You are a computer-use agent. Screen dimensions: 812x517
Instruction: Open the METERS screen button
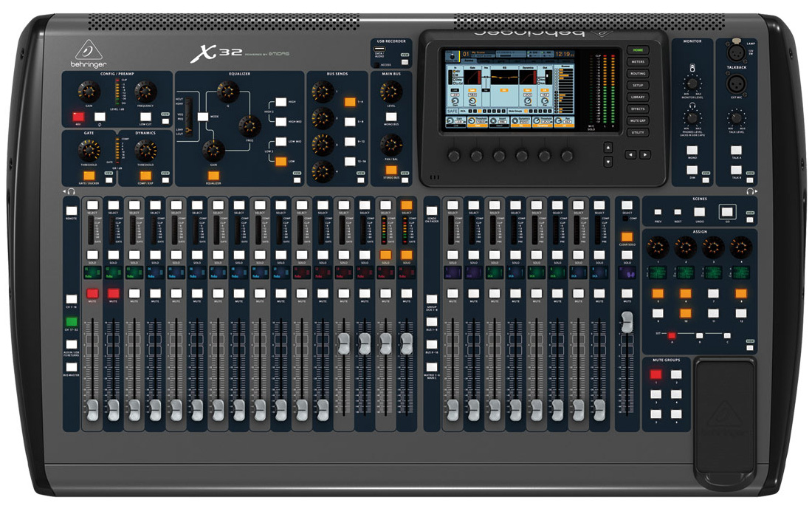[x=638, y=61]
